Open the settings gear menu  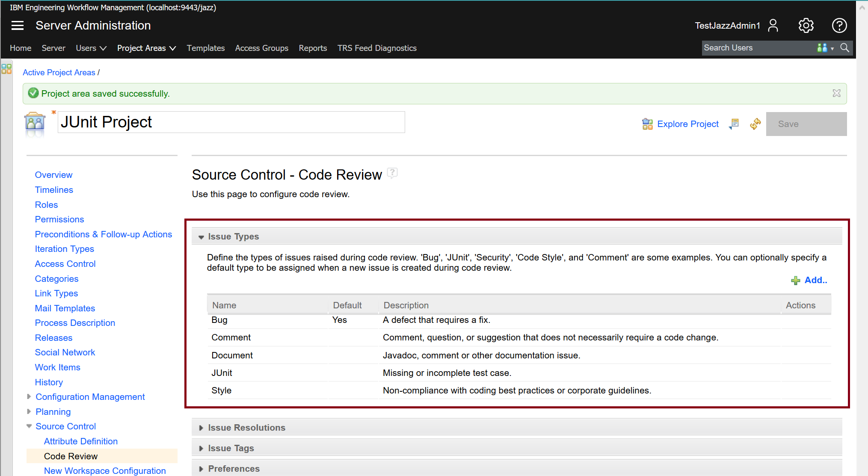tap(806, 26)
